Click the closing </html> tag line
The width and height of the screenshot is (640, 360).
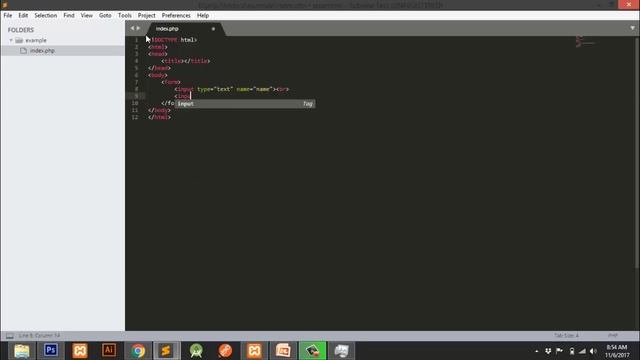pos(160,117)
